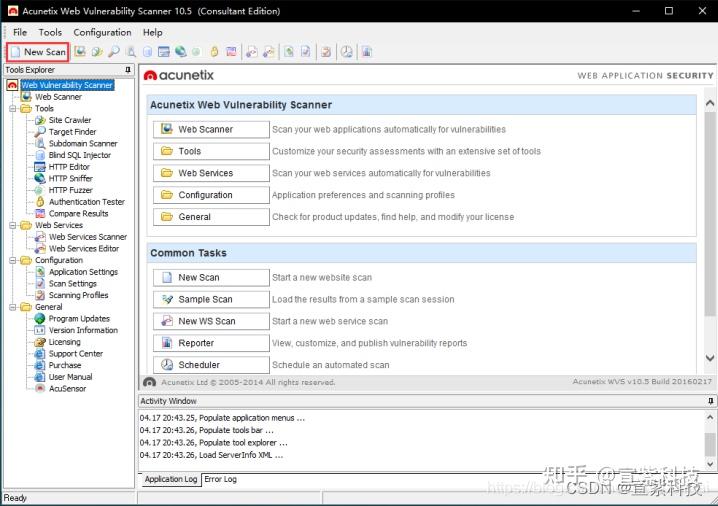Switch to the Error Log tab
The width and height of the screenshot is (718, 506).
[220, 479]
